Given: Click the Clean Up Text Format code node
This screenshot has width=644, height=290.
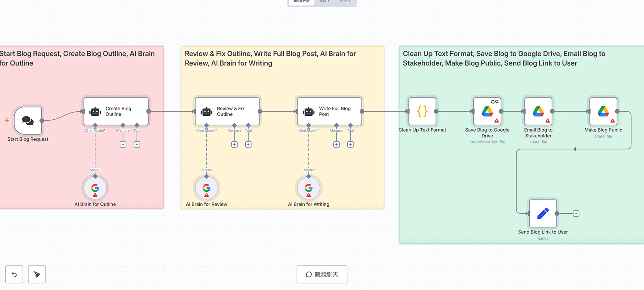Looking at the screenshot, I should pos(422,112).
